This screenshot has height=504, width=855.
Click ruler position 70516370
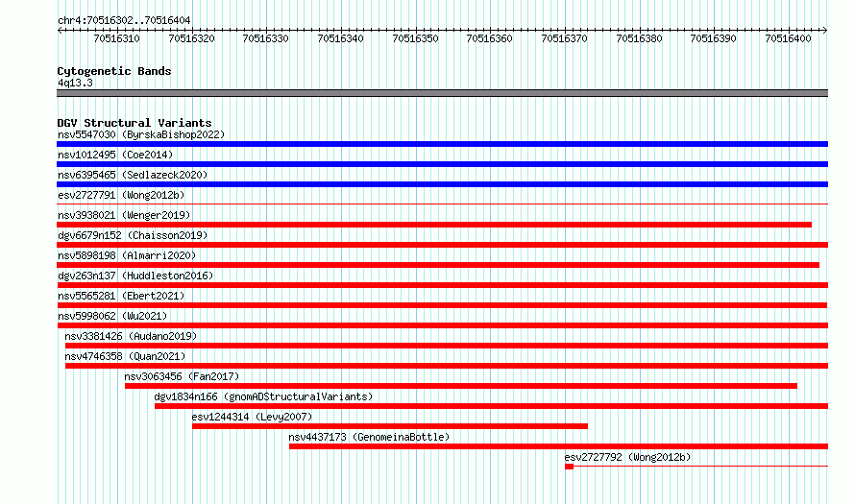coord(564,38)
